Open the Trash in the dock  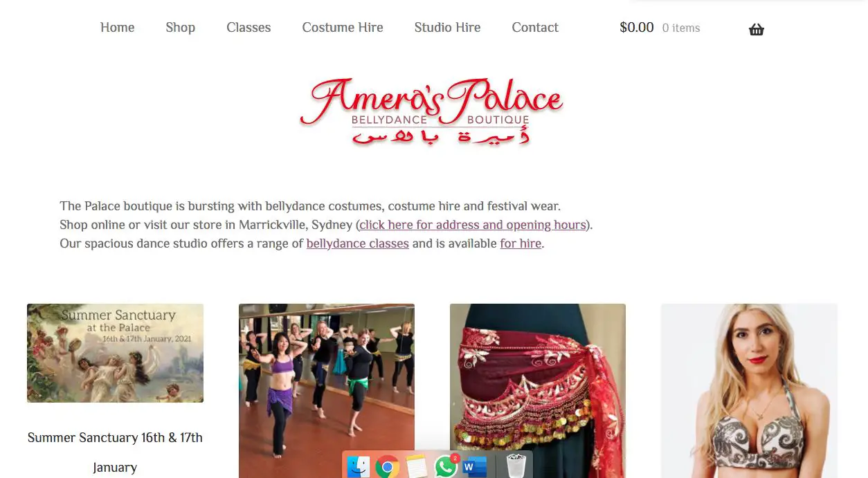[516, 467]
